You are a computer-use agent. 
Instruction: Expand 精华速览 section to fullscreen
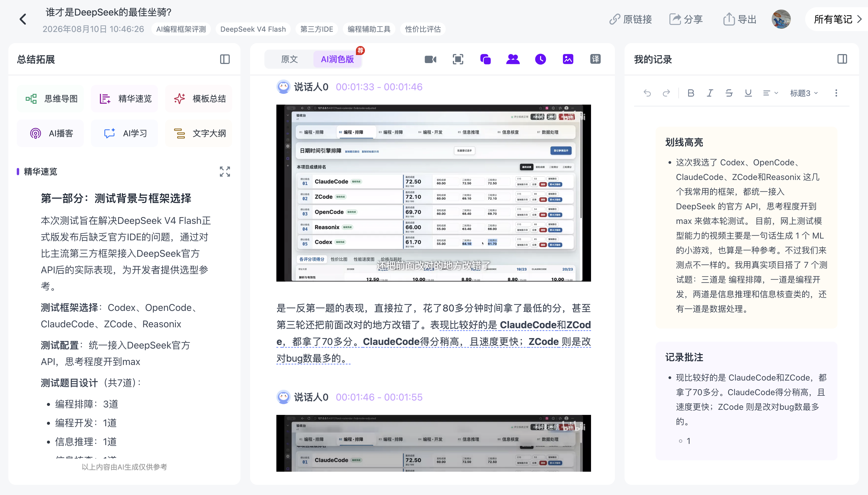point(225,172)
